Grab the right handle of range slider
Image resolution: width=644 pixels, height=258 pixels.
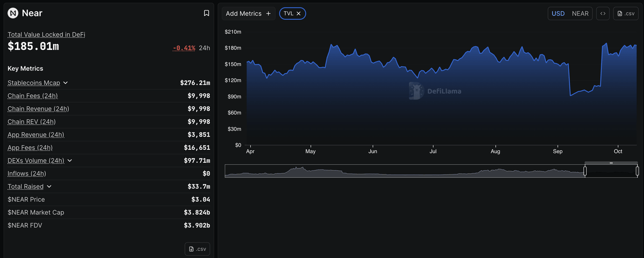pos(637,171)
